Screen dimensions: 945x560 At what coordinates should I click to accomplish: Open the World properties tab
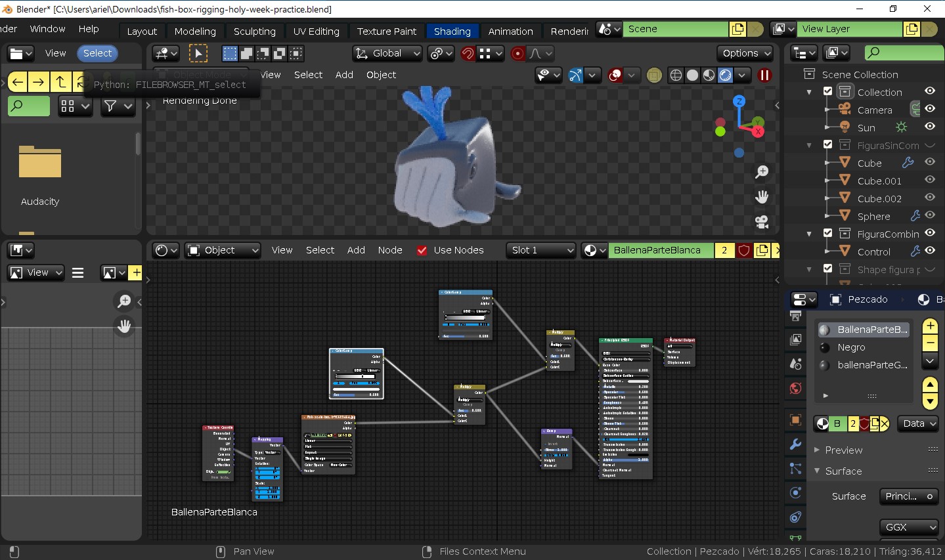pos(795,389)
